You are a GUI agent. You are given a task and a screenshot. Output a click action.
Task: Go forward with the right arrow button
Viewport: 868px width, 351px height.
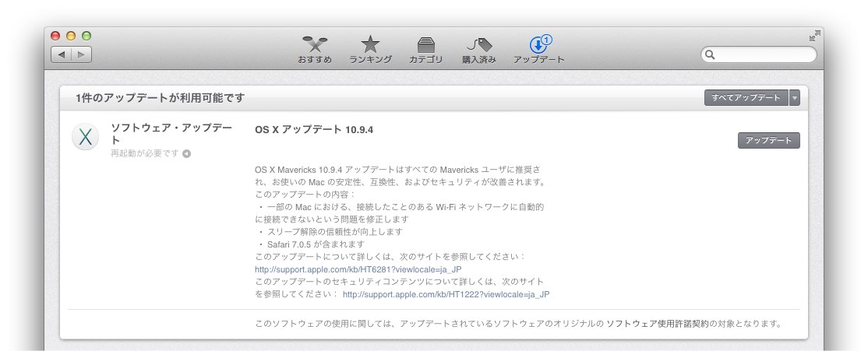point(81,54)
